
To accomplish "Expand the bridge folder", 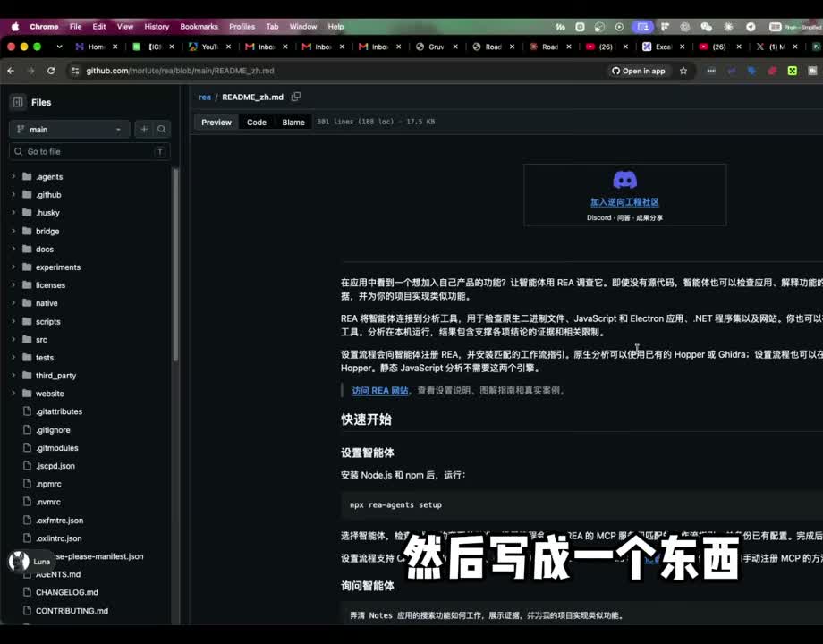I will tap(13, 231).
